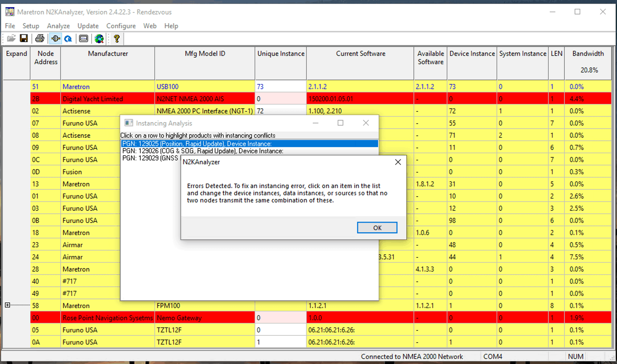Maximize the Instancing Analysis window

(x=340, y=123)
